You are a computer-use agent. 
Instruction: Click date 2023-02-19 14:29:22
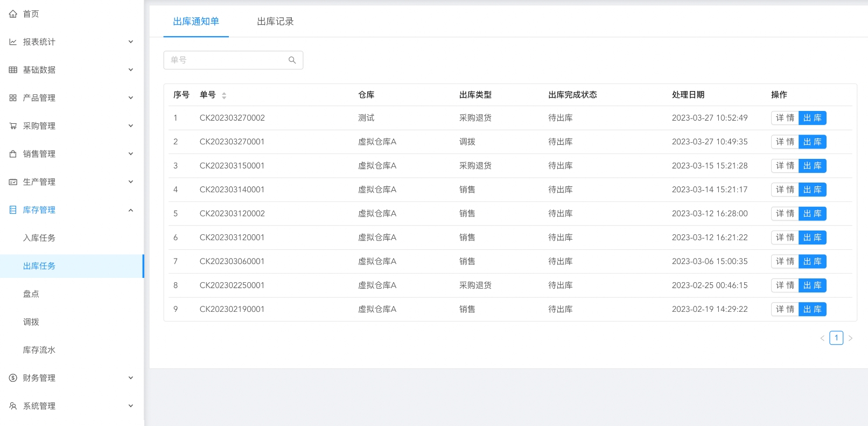[710, 309]
